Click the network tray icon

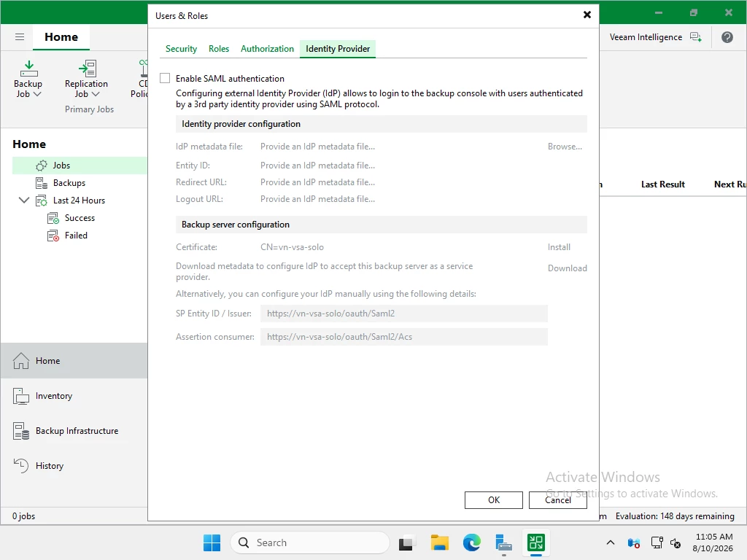point(657,542)
